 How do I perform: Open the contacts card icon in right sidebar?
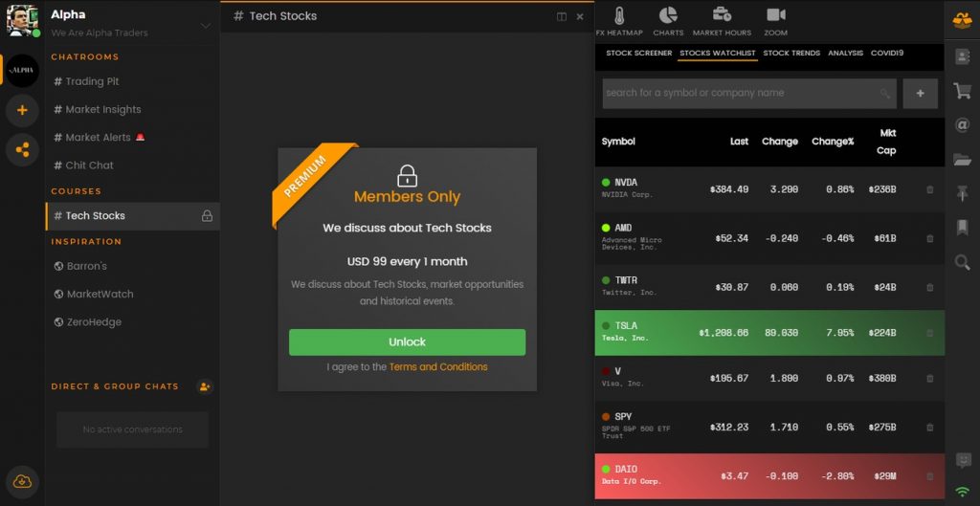point(962,56)
